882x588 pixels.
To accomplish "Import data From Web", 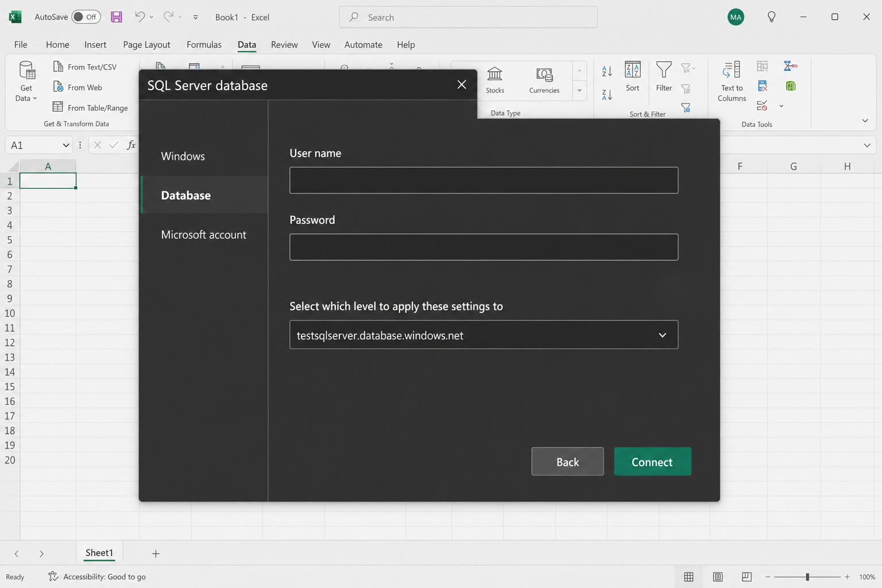I will tap(78, 87).
